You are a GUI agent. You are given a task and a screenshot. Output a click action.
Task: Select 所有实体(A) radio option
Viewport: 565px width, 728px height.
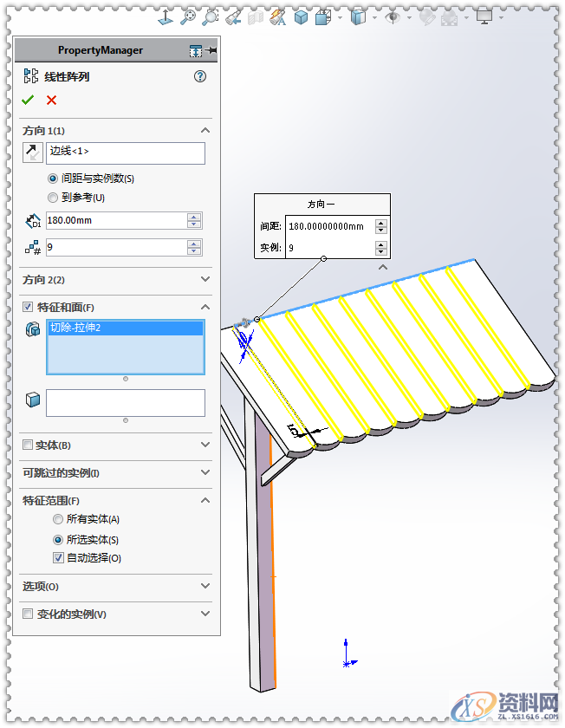[x=58, y=519]
